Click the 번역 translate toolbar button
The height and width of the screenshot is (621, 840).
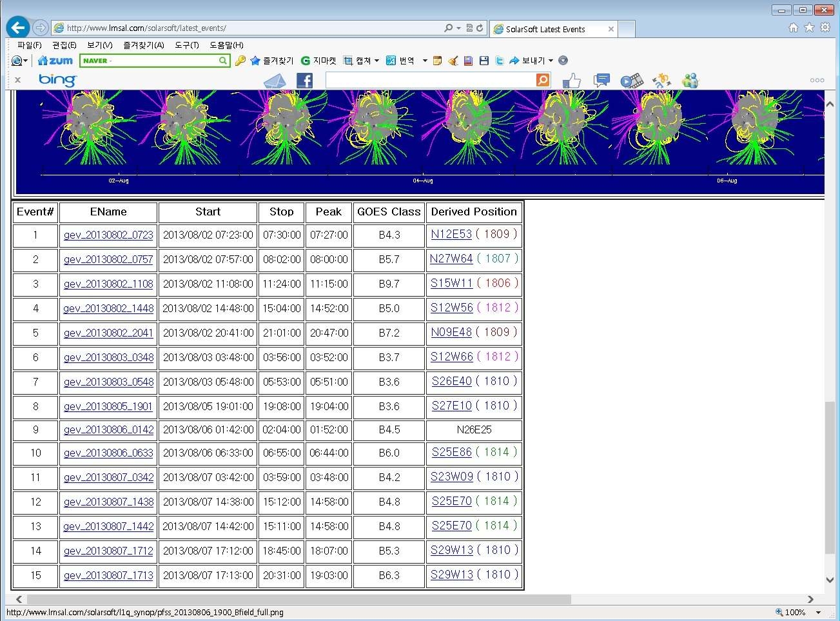point(400,61)
